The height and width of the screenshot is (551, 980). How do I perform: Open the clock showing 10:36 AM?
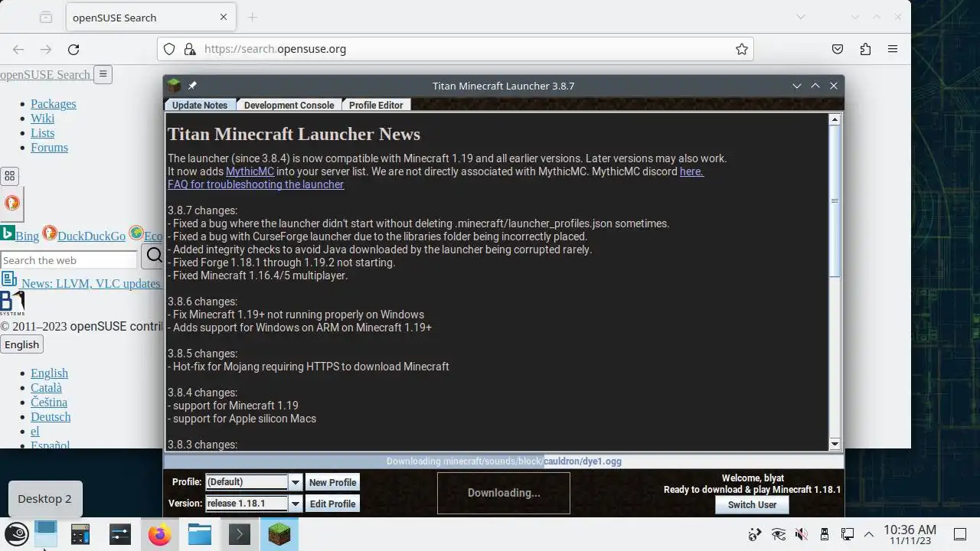(x=910, y=534)
